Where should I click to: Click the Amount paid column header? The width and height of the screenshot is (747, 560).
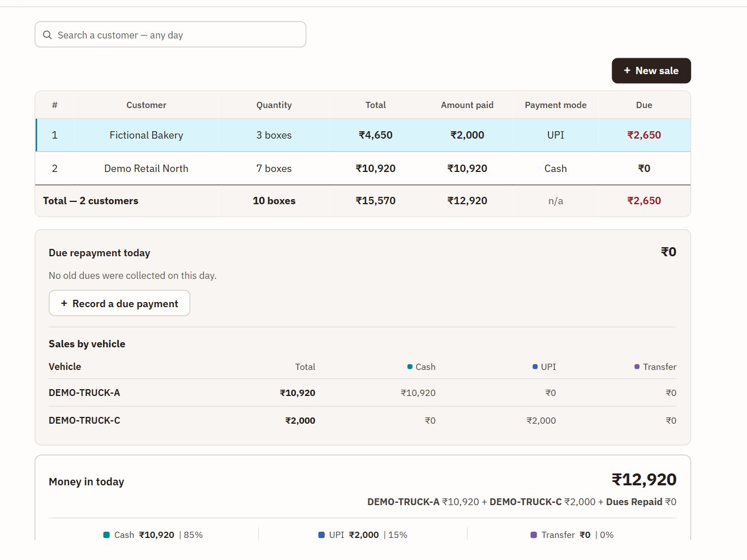[467, 105]
